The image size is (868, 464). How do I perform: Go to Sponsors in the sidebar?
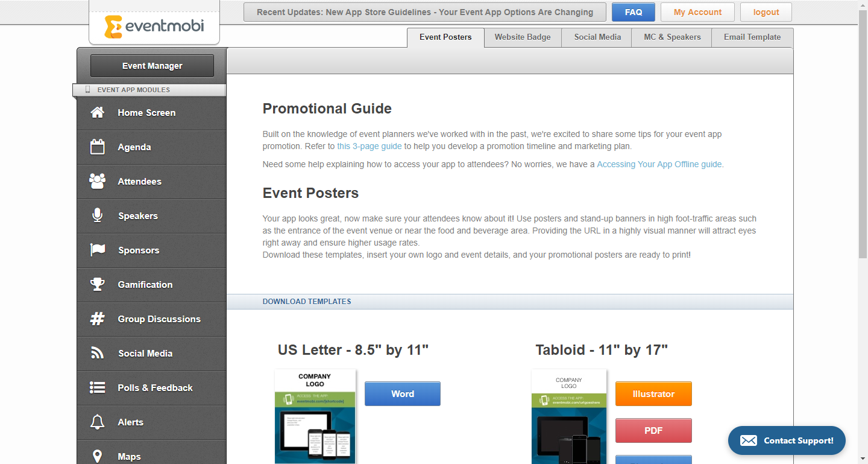tap(152, 250)
